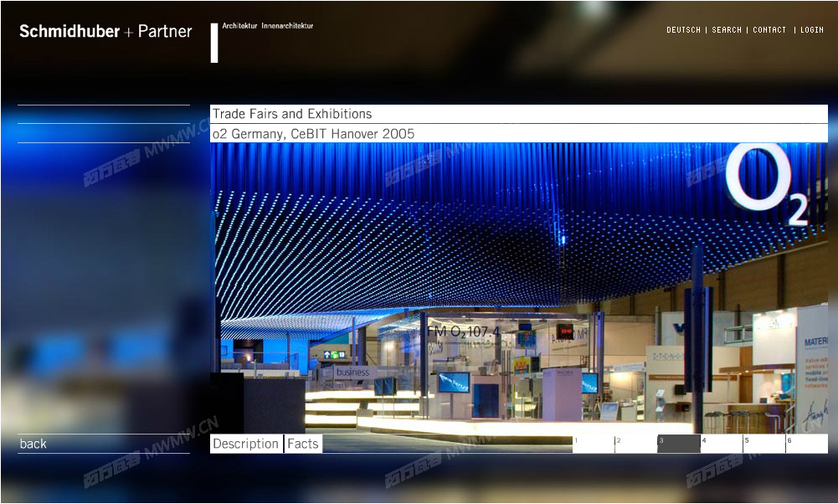838x504 pixels.
Task: Click the Architektur Innenarchitektur tagline
Action: click(268, 26)
